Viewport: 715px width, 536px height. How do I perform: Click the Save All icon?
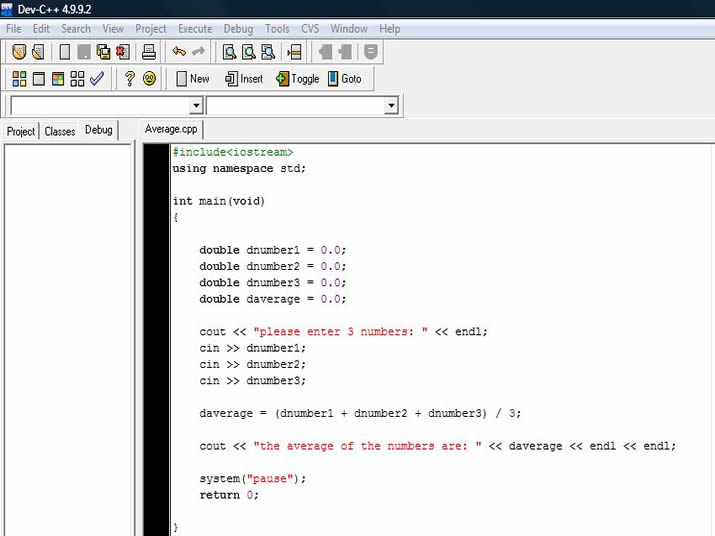(103, 52)
